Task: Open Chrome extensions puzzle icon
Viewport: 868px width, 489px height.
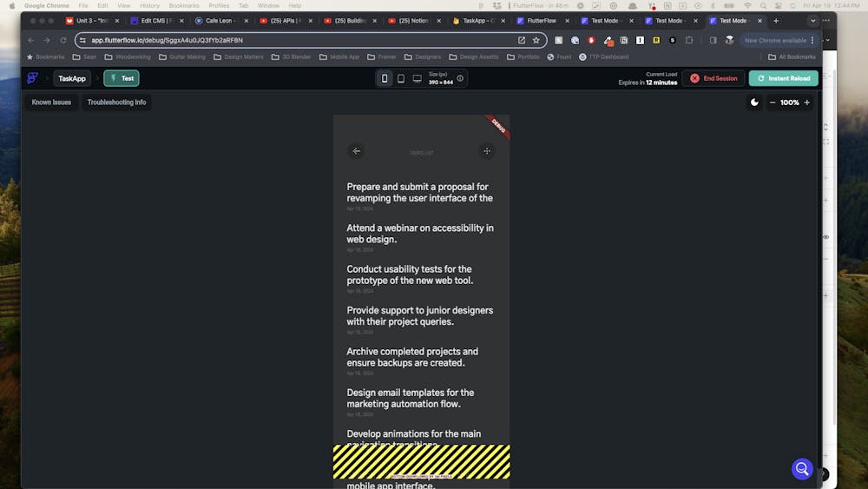Action: (688, 40)
